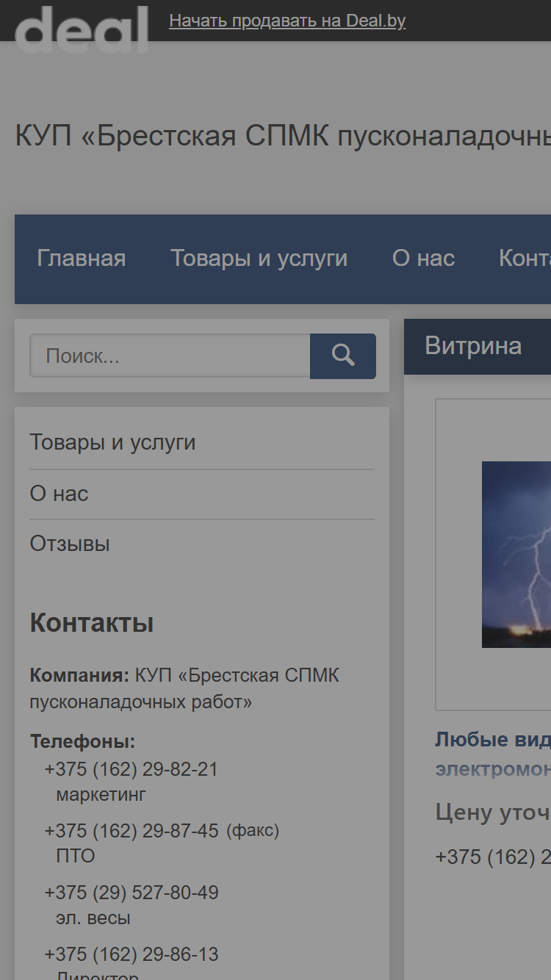Click the magnifier search button
551x980 pixels.
pos(343,356)
